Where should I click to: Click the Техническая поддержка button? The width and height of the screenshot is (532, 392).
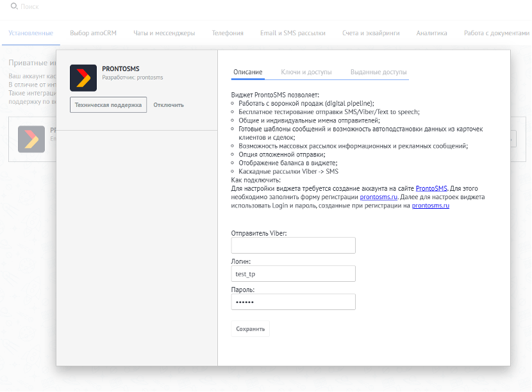tap(108, 105)
